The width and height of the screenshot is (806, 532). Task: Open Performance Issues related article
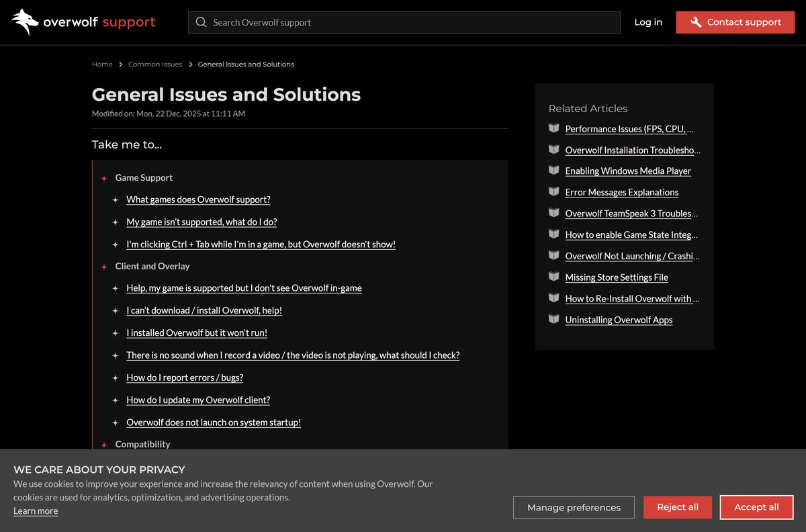tap(629, 129)
